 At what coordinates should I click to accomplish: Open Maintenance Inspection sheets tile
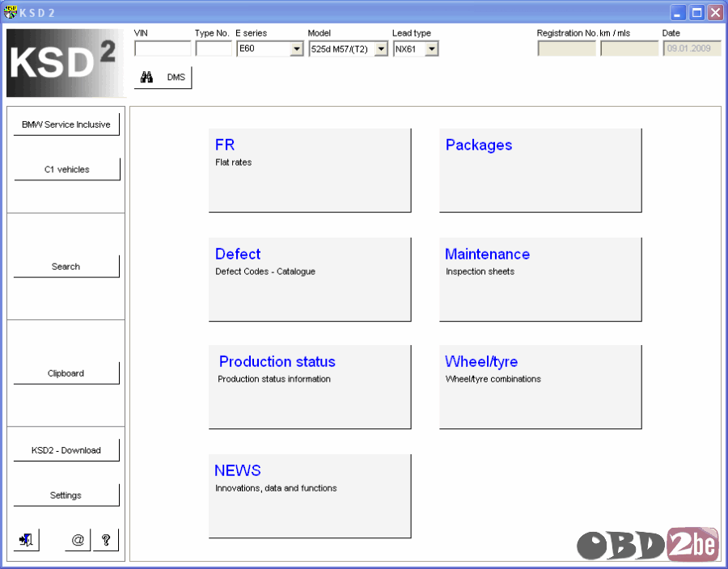(x=540, y=279)
